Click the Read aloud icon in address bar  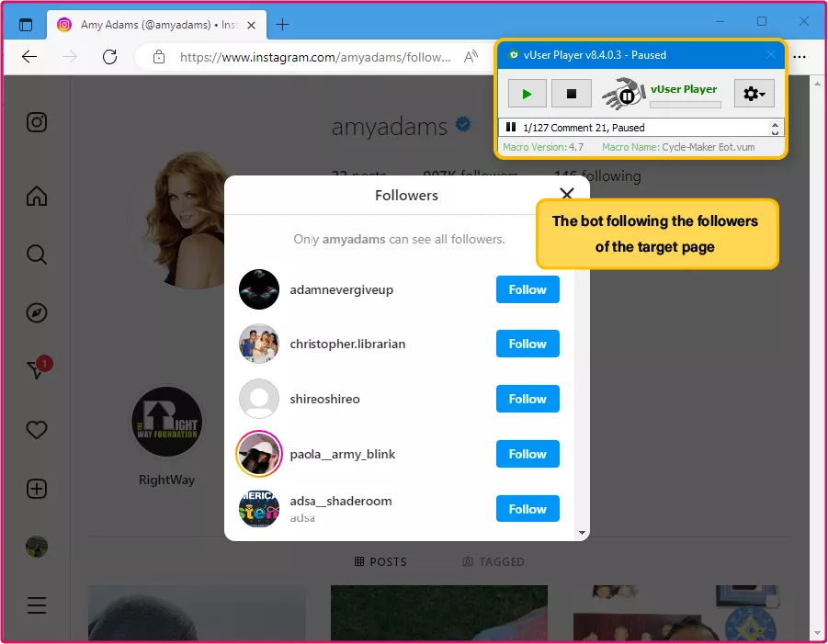click(x=471, y=56)
